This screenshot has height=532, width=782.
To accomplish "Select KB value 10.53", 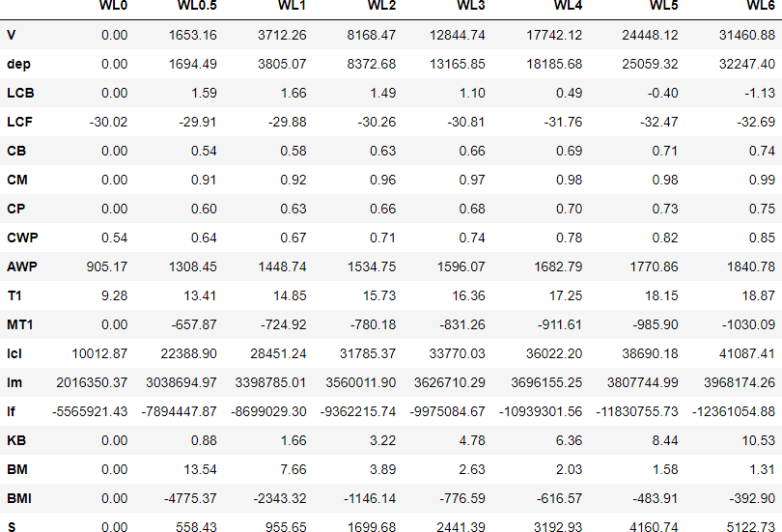I will (x=759, y=440).
